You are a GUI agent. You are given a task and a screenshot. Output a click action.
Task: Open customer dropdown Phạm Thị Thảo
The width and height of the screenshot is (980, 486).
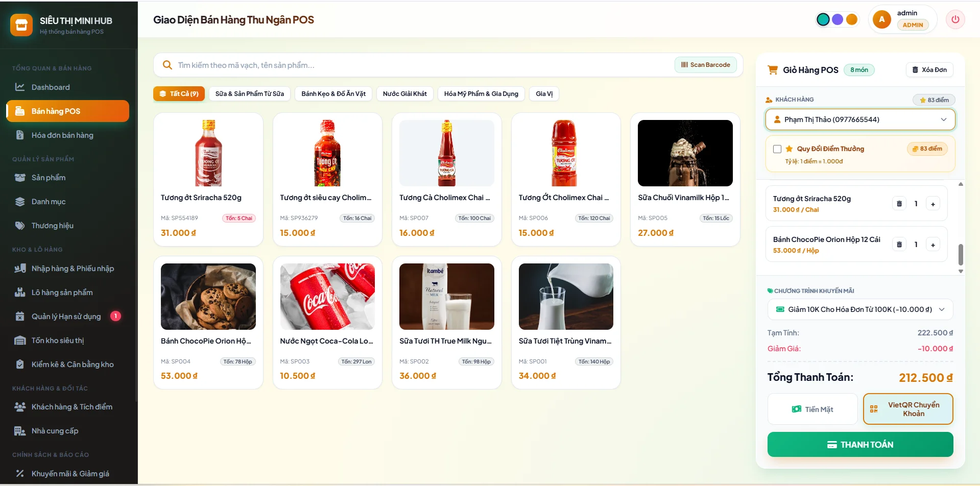[x=860, y=119]
